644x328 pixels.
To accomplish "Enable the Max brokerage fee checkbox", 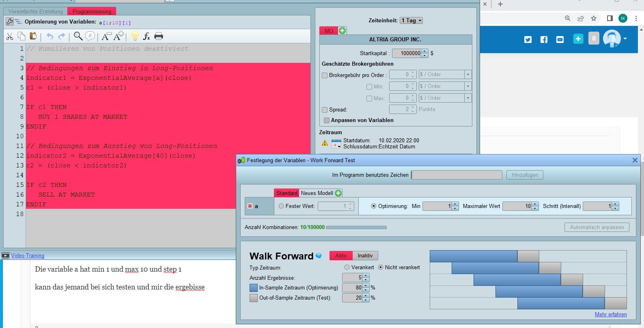I will [x=369, y=99].
